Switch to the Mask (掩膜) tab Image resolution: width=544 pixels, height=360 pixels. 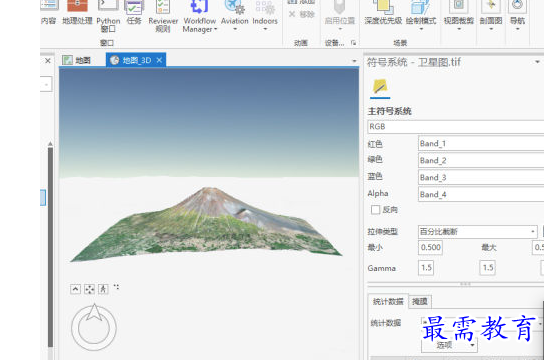click(419, 302)
